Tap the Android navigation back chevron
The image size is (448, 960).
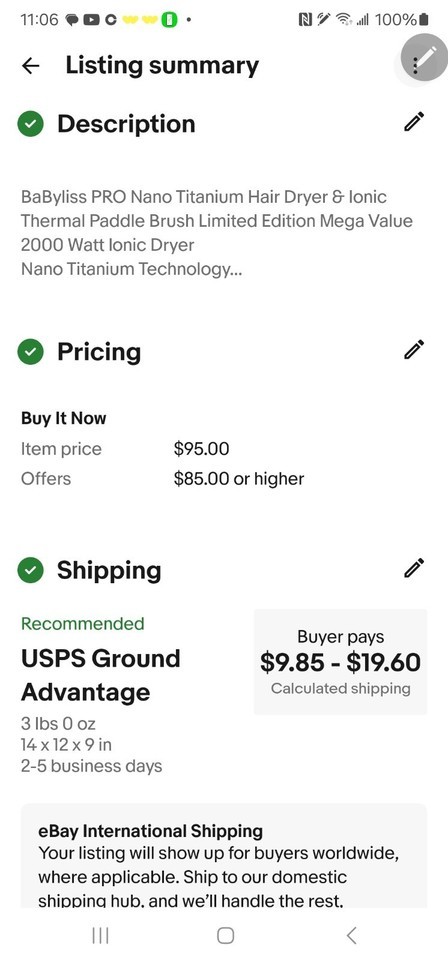[351, 935]
